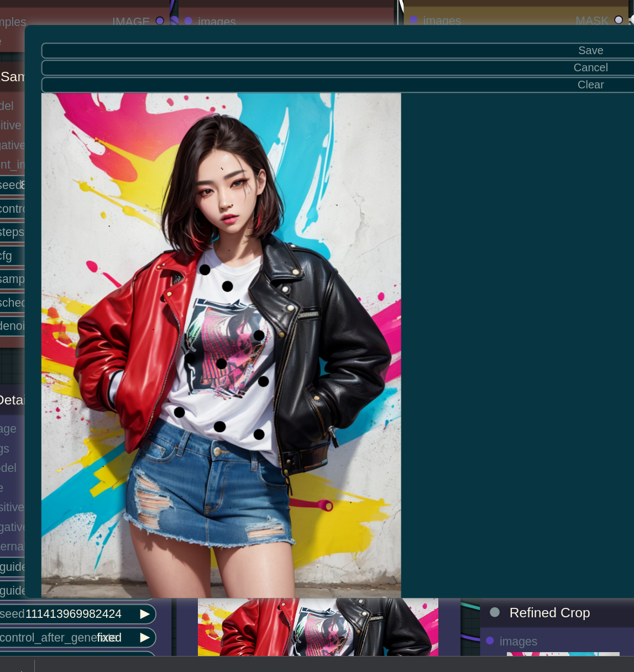Select the leftmost black point on the shirt hem
The height and width of the screenshot is (672, 634).
coord(180,412)
